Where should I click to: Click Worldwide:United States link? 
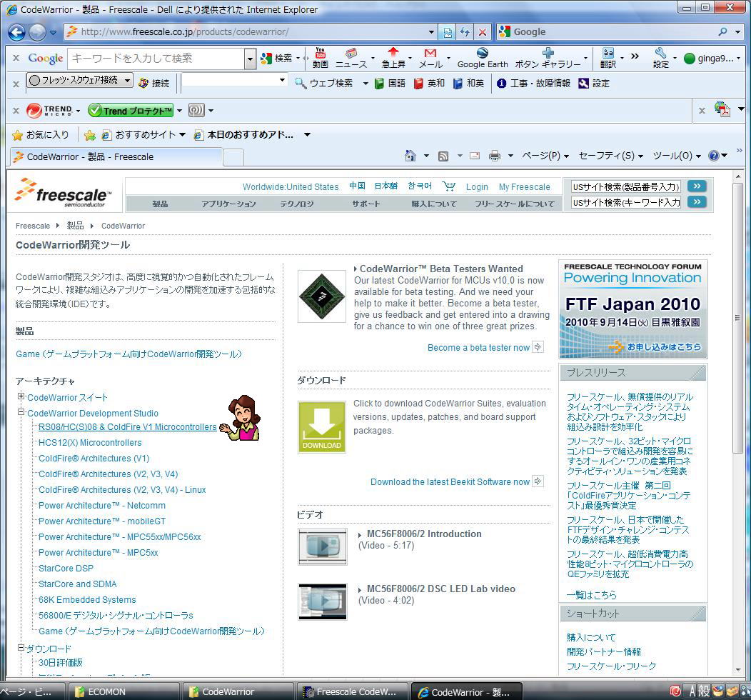[x=291, y=187]
